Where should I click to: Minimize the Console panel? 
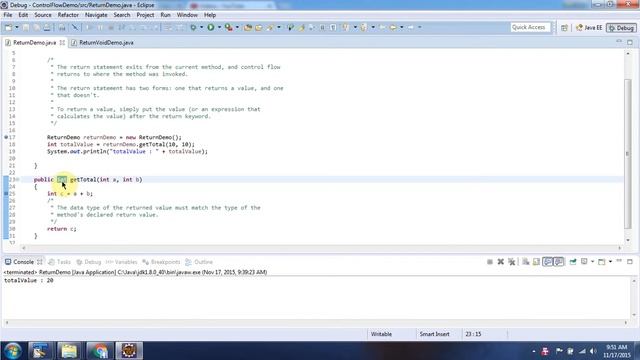(619, 261)
